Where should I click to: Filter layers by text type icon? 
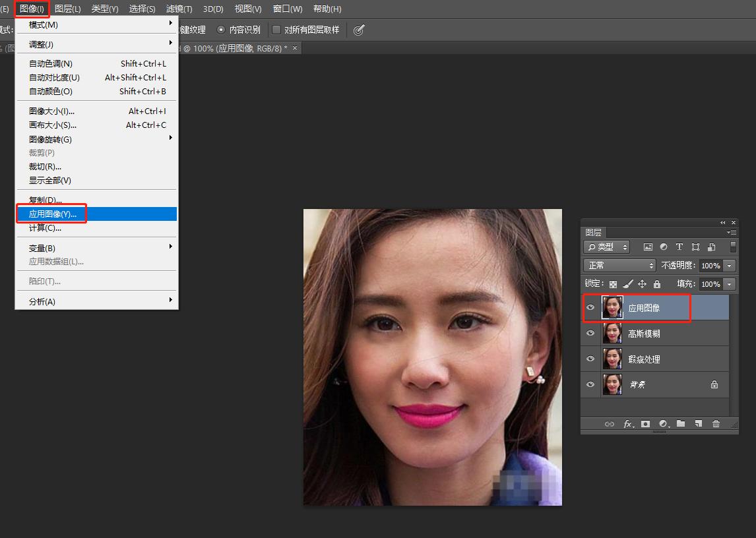(679, 247)
